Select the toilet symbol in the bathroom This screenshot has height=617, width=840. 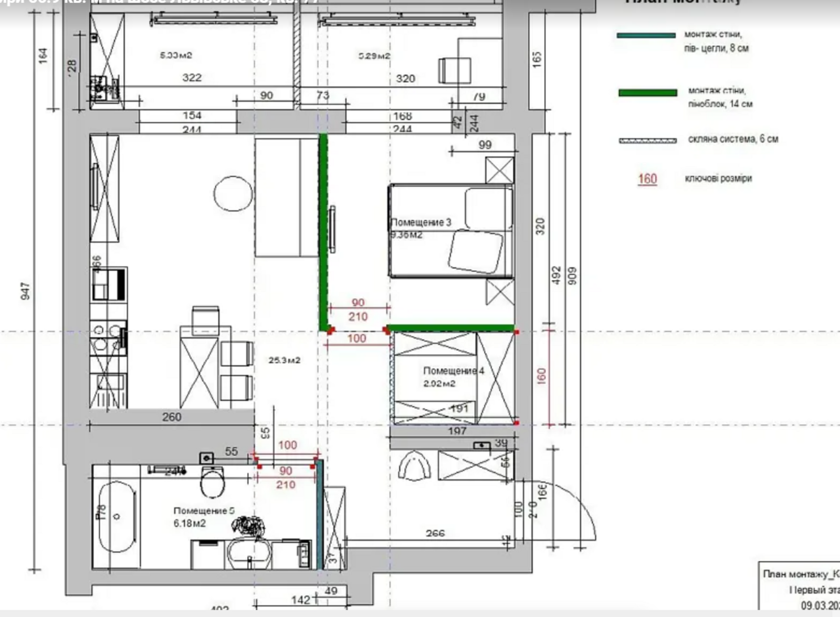(x=213, y=482)
